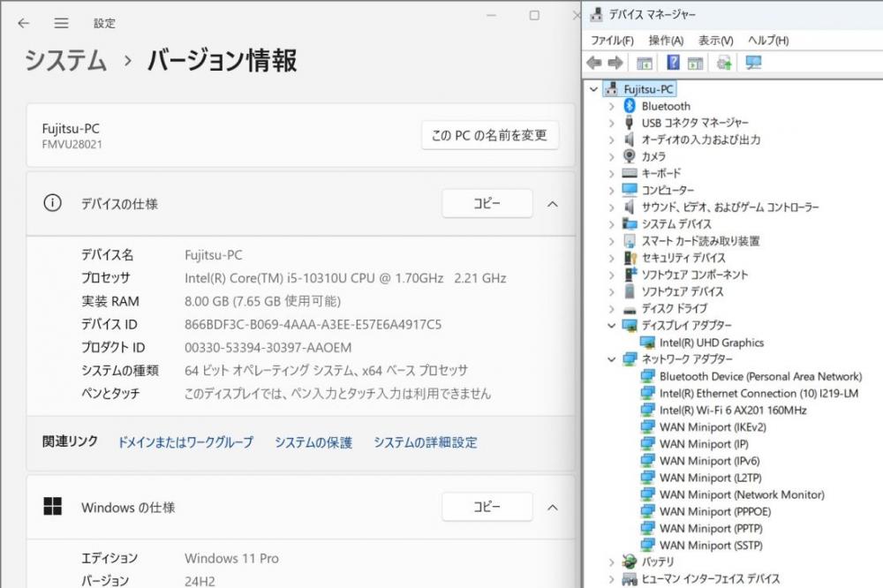Click the Windows logo beside Windows の仕様
This screenshot has height=588, width=883.
tap(52, 507)
